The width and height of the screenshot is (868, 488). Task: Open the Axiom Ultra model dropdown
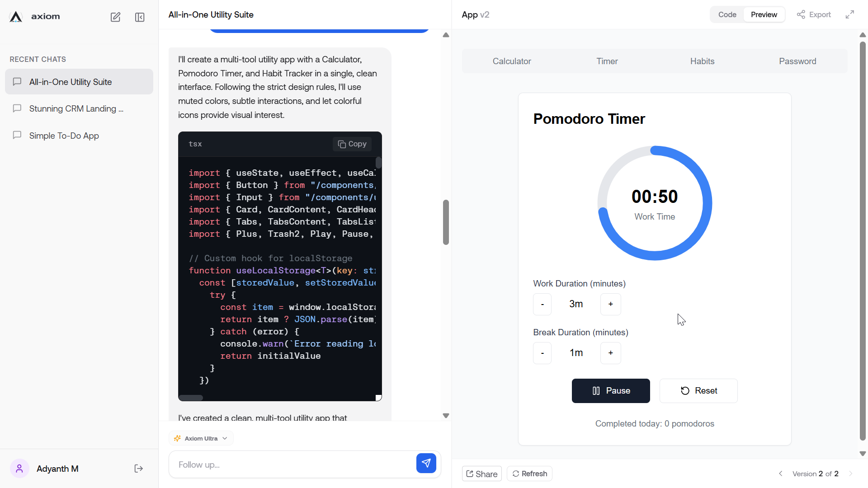coord(201,438)
